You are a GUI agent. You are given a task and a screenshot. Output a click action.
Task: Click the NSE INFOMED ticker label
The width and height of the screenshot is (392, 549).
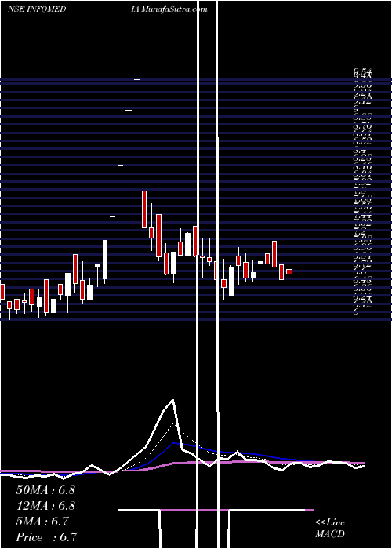pyautogui.click(x=37, y=9)
